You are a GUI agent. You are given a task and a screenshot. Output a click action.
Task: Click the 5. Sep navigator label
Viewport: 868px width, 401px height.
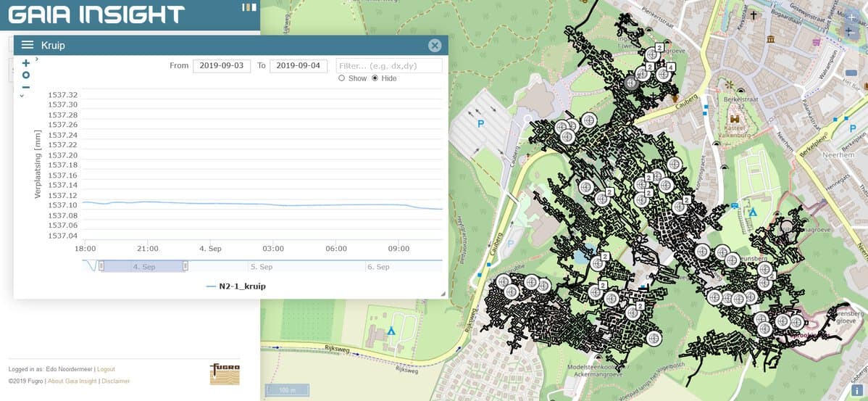(x=262, y=267)
